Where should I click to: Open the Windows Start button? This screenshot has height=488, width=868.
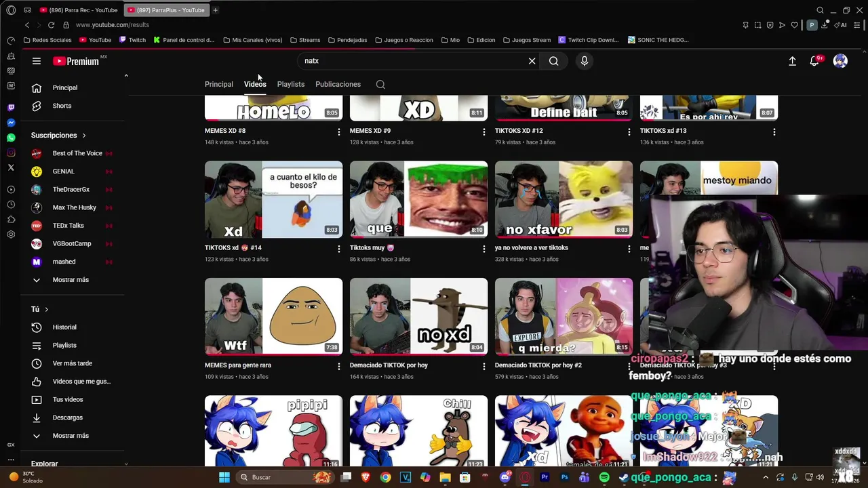tap(224, 477)
